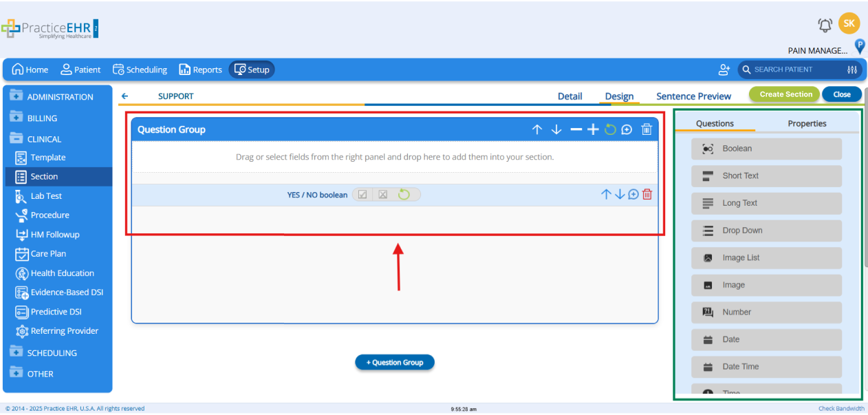Click the page's vertical scrollbar
This screenshot has height=415, width=868.
click(x=865, y=179)
